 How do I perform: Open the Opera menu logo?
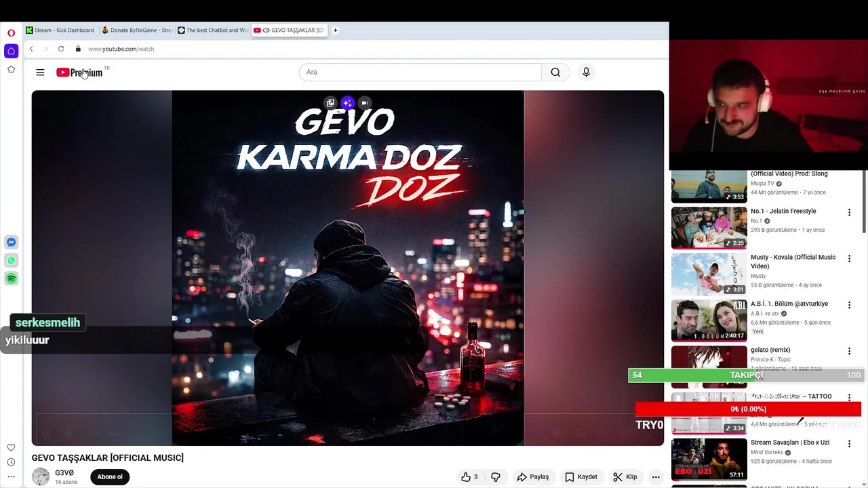coord(11,33)
